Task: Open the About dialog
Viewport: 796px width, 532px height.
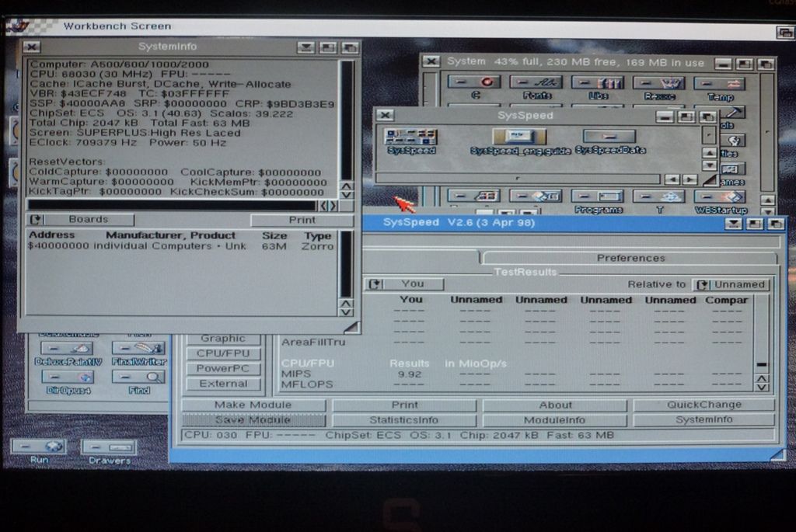Action: (555, 405)
